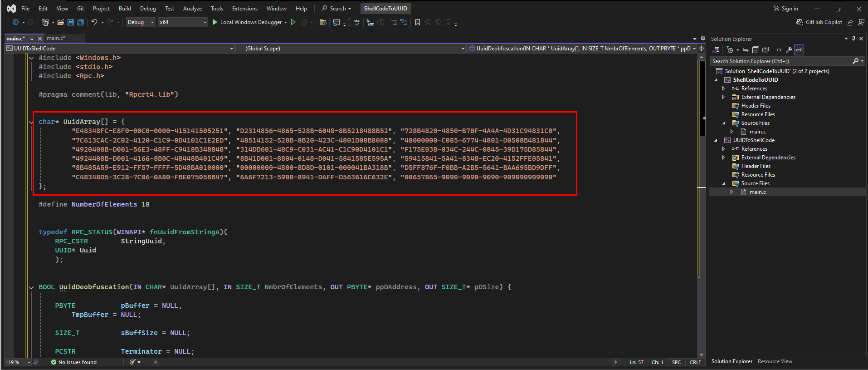Viewport: 868px width, 370px height.
Task: Select highlighted main.c in Solution Explorer
Action: pos(757,192)
